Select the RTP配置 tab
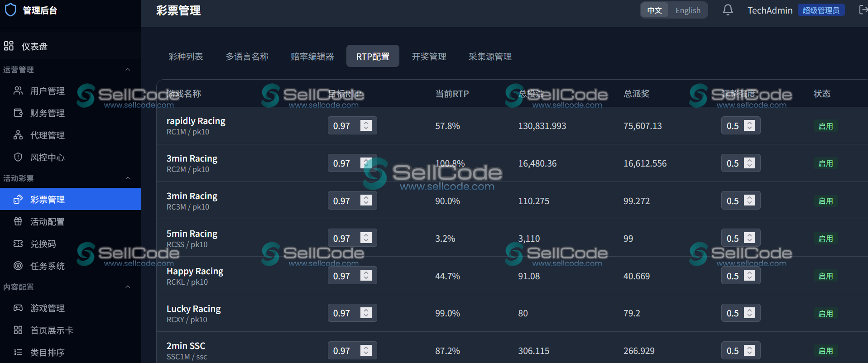Image resolution: width=868 pixels, height=363 pixels. (373, 56)
